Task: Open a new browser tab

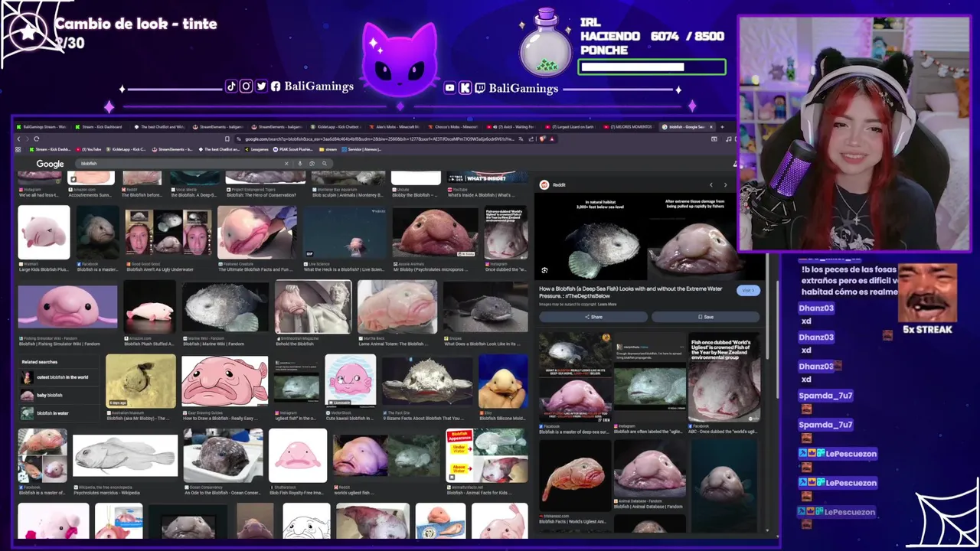Action: click(722, 127)
